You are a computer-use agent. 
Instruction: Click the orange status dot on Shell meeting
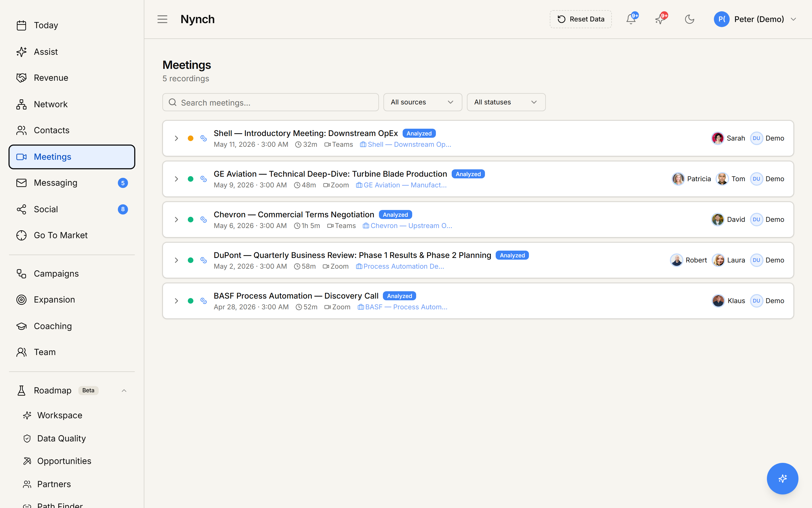tap(191, 138)
